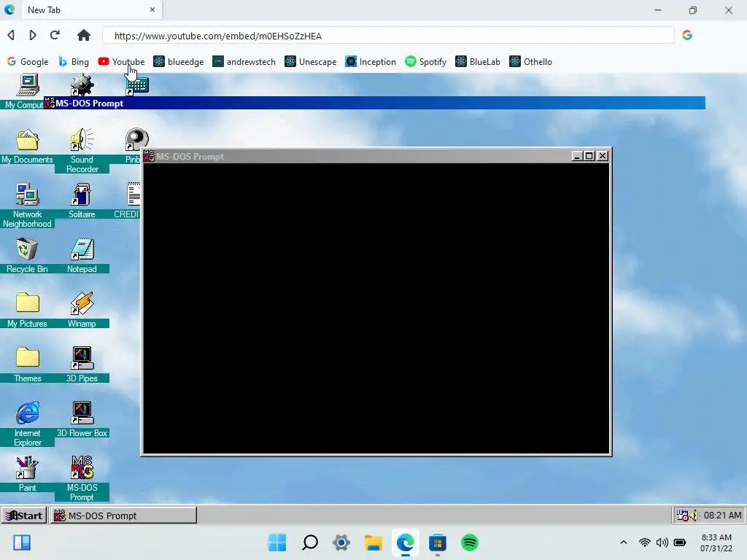
Task: Click the gray MS-DOS Prompt window title bar
Action: [356, 156]
